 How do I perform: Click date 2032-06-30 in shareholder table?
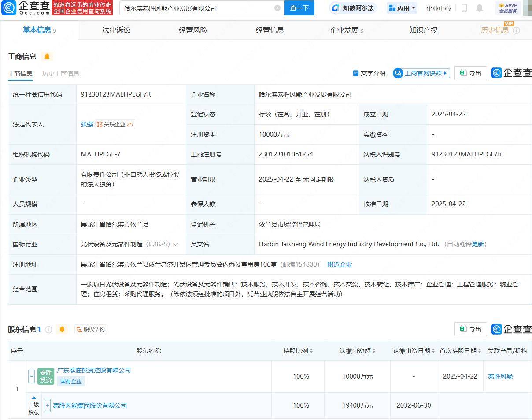[414, 405]
